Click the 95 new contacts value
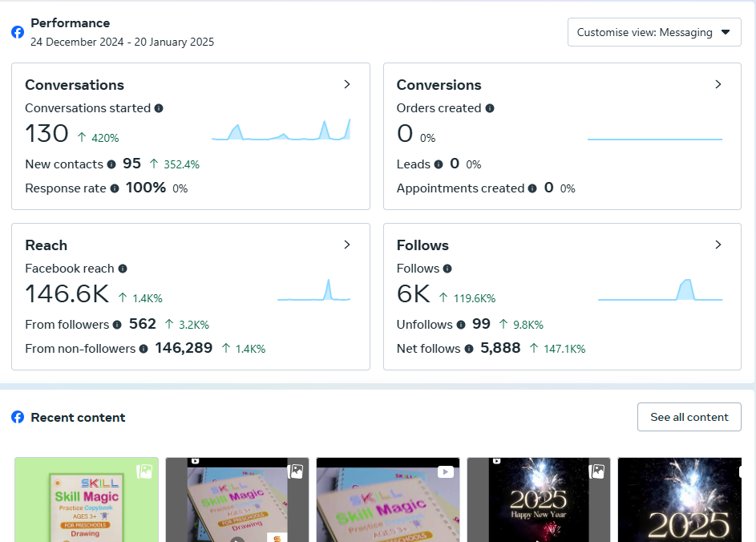 point(131,164)
